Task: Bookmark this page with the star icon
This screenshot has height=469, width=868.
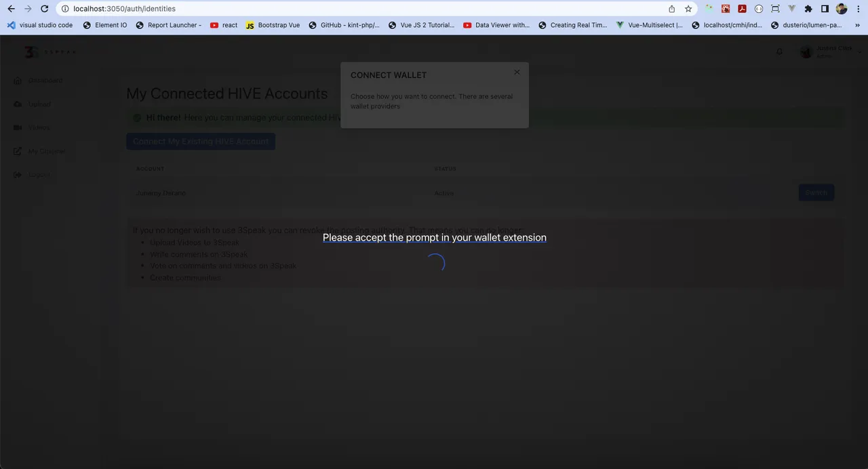Action: (688, 9)
